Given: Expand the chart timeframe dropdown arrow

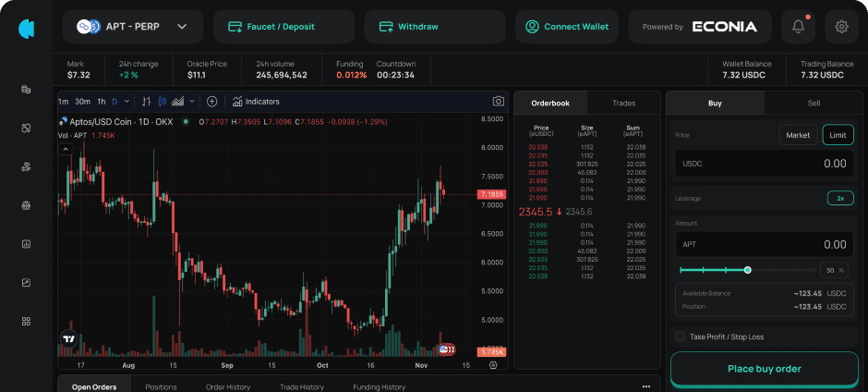Looking at the screenshot, I should click(127, 101).
